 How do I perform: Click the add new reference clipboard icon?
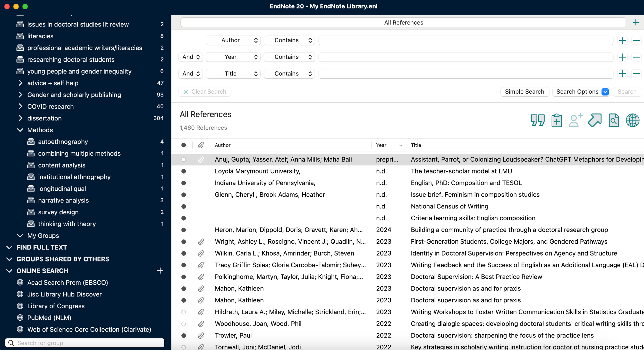(x=556, y=120)
